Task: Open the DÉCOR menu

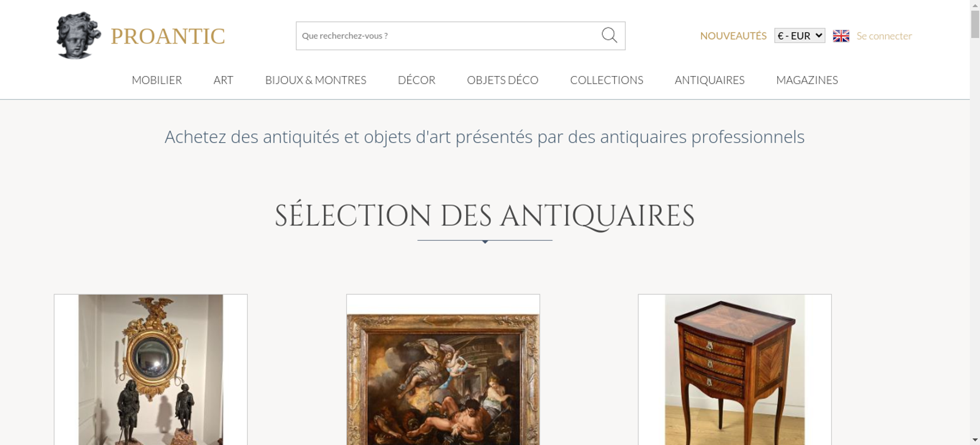Action: [416, 80]
